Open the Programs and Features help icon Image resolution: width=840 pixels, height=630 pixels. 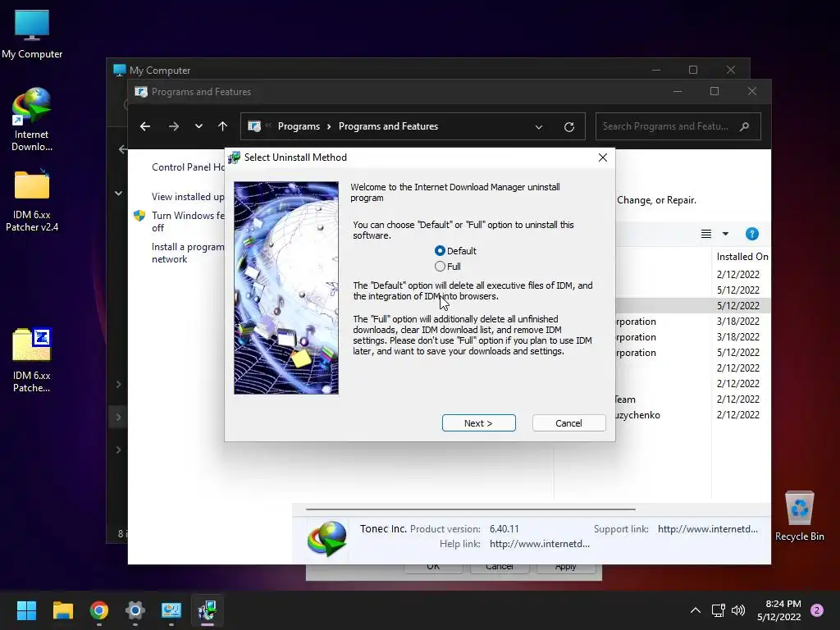pyautogui.click(x=752, y=234)
